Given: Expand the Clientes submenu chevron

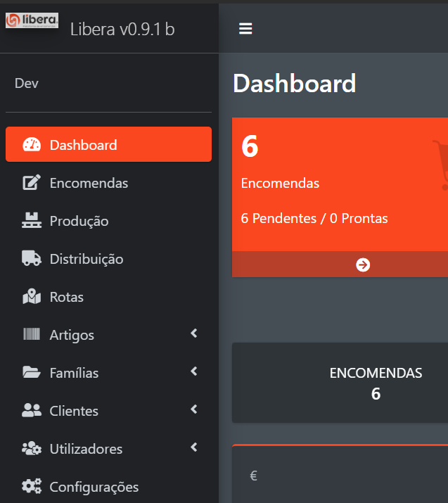Looking at the screenshot, I should [194, 410].
